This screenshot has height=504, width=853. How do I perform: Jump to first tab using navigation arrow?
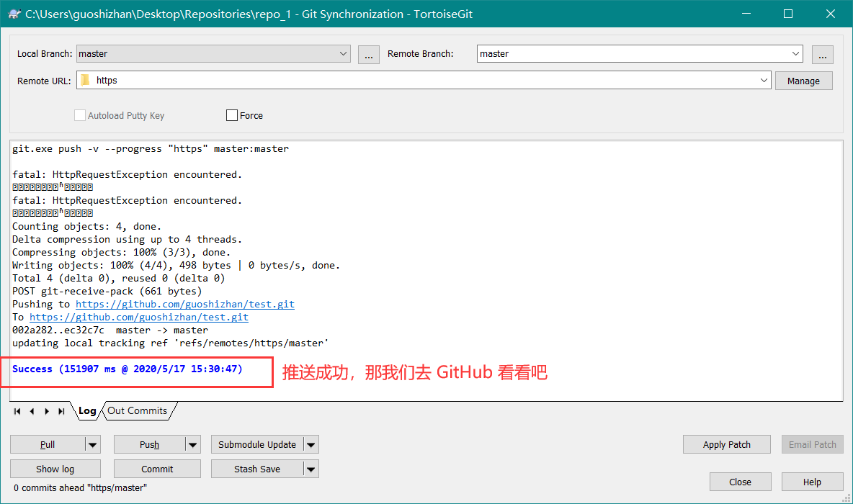pos(17,411)
